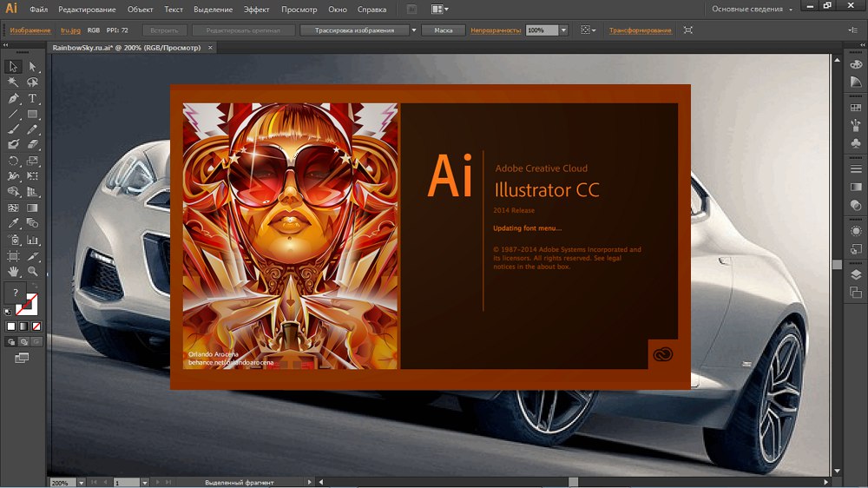Viewport: 868px width, 488px height.
Task: Select the Rectangle tool
Action: [x=33, y=114]
